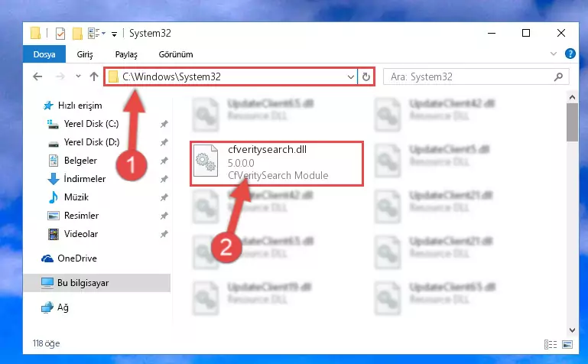Image resolution: width=588 pixels, height=364 pixels.
Task: Open Müzik folder in sidebar
Action: [x=69, y=197]
